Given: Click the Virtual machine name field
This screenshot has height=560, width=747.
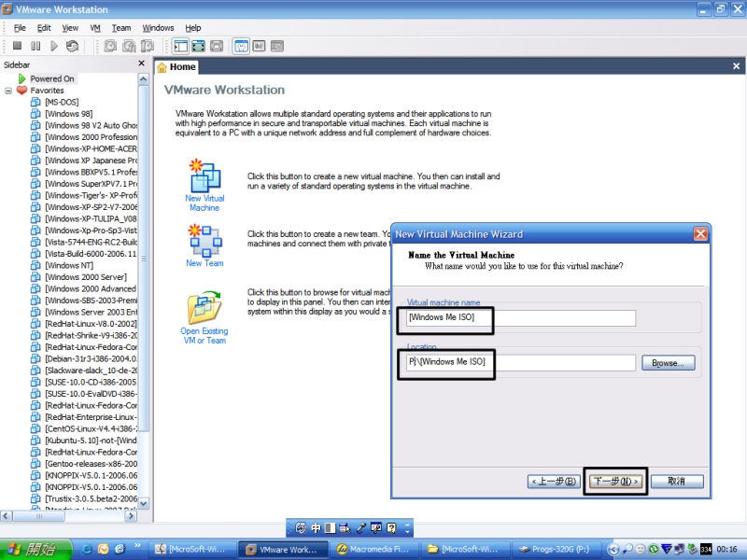Looking at the screenshot, I should pyautogui.click(x=521, y=318).
